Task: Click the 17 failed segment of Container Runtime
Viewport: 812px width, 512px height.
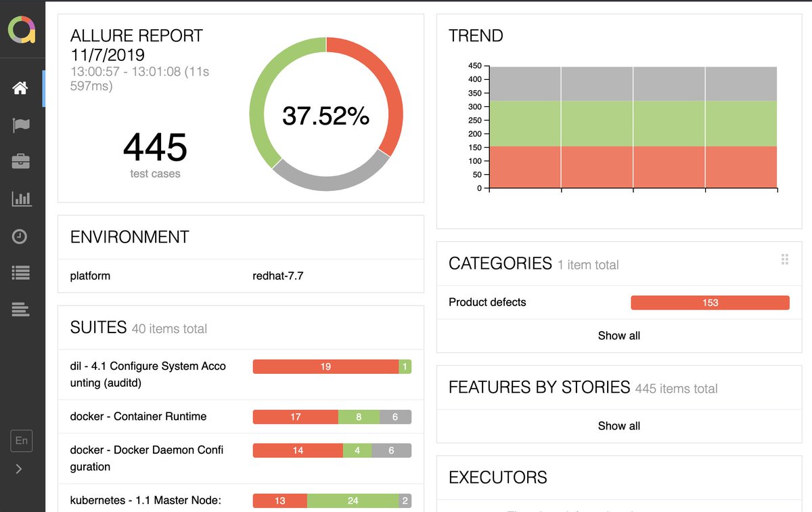Action: click(x=295, y=417)
